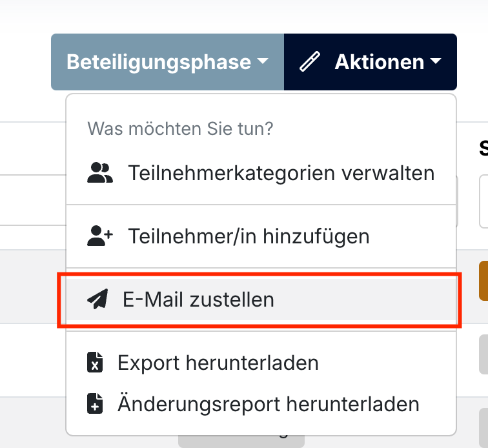Open the Beteiligungsphase dropdown

[x=167, y=62]
